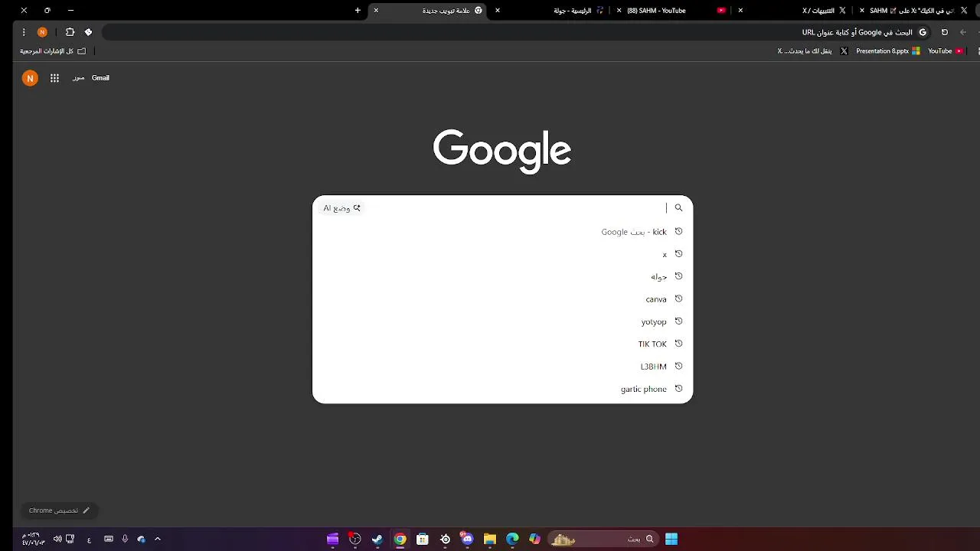This screenshot has height=551, width=980.
Task: Show hidden system tray icons chevron
Action: click(x=158, y=540)
